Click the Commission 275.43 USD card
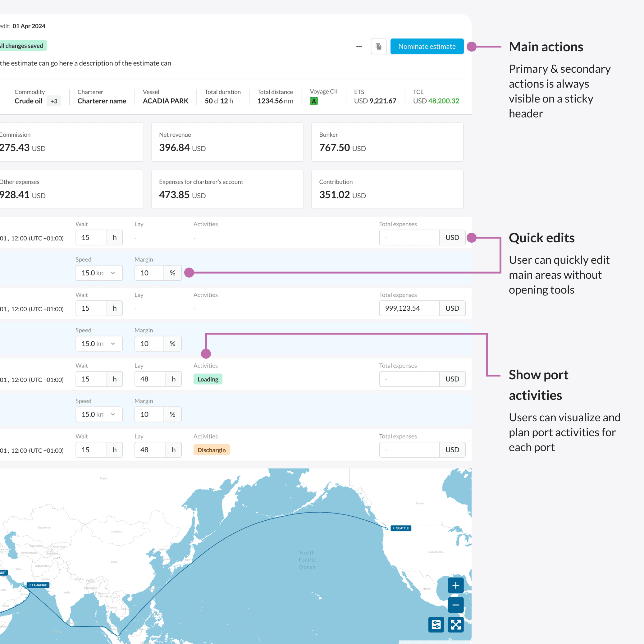 pos(71,142)
